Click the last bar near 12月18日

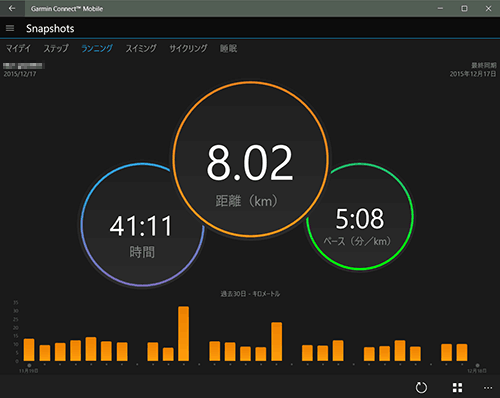tap(462, 352)
